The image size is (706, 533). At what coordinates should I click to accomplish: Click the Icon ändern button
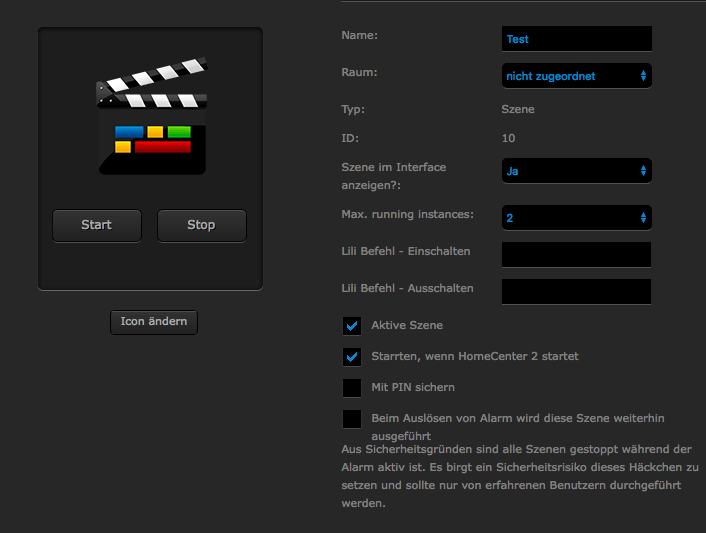coord(154,322)
